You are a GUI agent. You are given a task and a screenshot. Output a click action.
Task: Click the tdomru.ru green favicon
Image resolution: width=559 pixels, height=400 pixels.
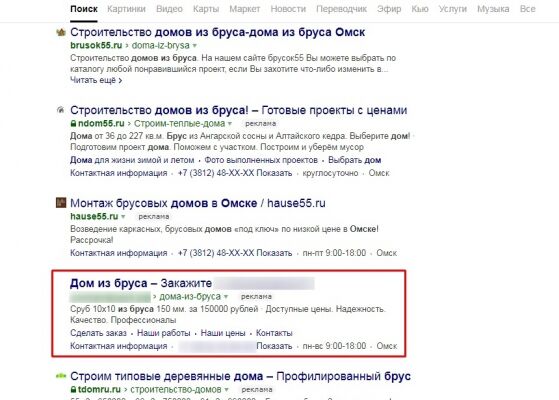tap(61, 375)
